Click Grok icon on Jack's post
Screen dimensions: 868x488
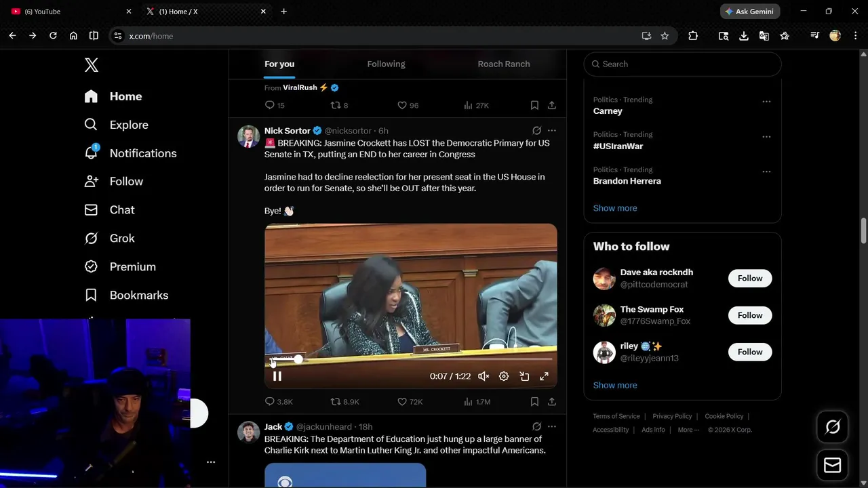[536, 426]
